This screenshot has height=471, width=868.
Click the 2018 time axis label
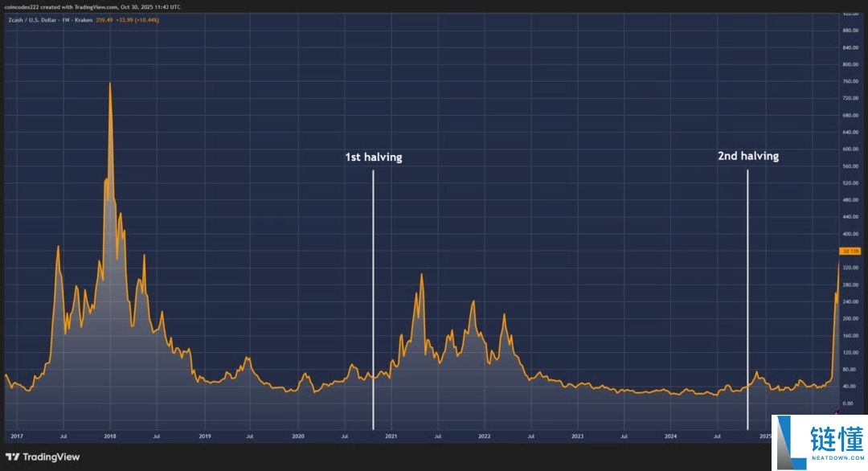tap(109, 436)
